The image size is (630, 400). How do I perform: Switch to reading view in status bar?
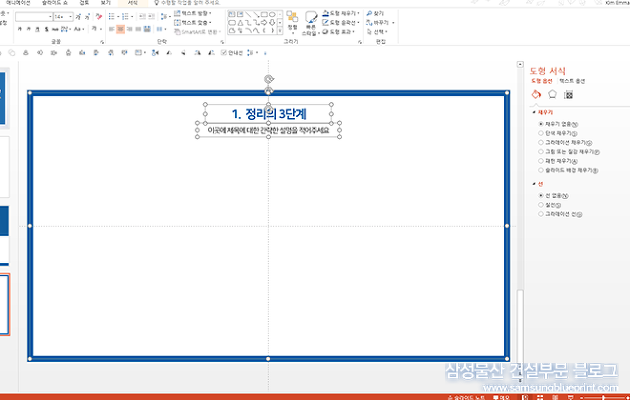coord(555,397)
